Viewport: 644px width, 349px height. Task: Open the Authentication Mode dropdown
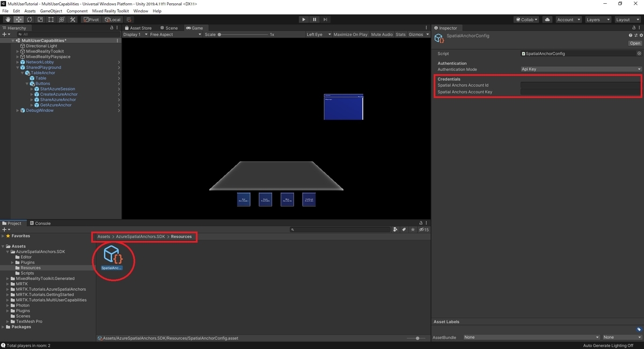click(581, 69)
